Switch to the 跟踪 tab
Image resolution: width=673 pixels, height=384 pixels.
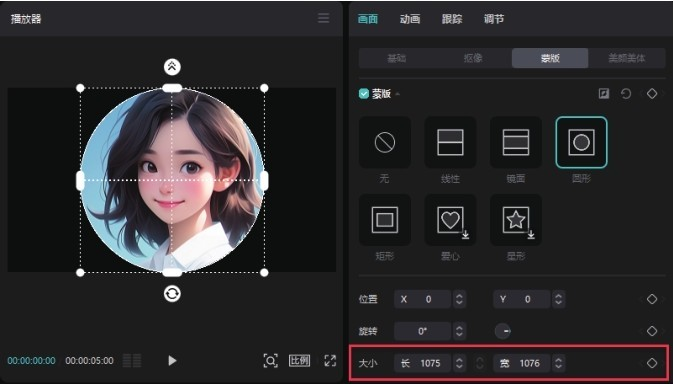pos(452,19)
